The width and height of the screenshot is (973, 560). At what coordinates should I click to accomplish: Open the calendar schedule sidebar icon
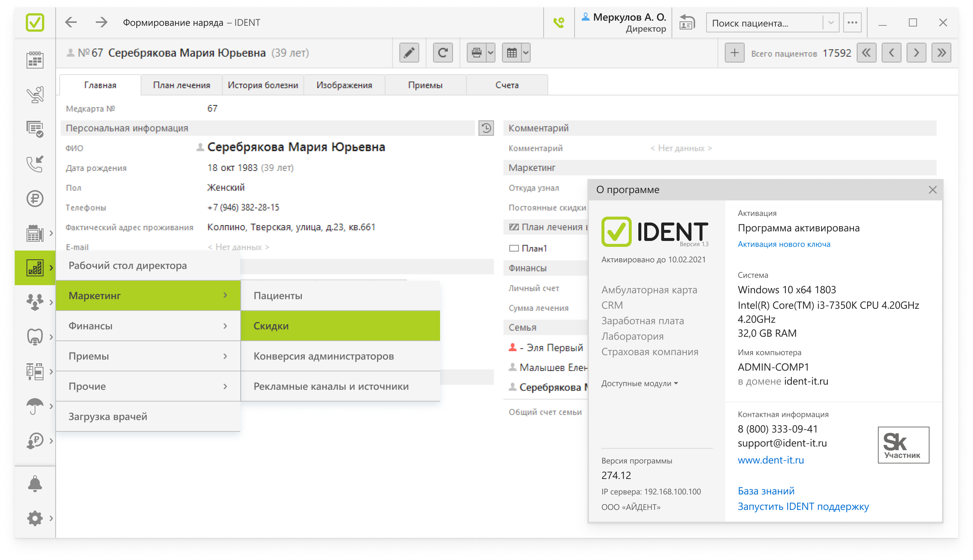click(35, 60)
